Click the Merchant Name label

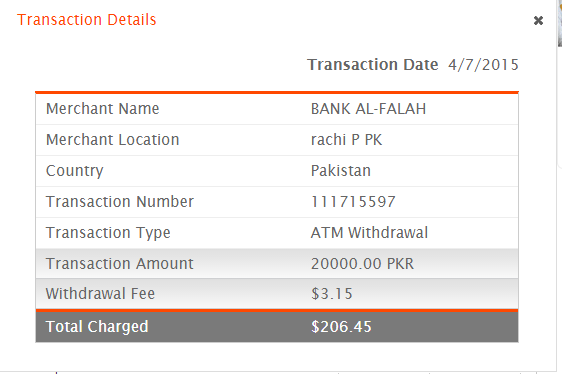pos(103,109)
